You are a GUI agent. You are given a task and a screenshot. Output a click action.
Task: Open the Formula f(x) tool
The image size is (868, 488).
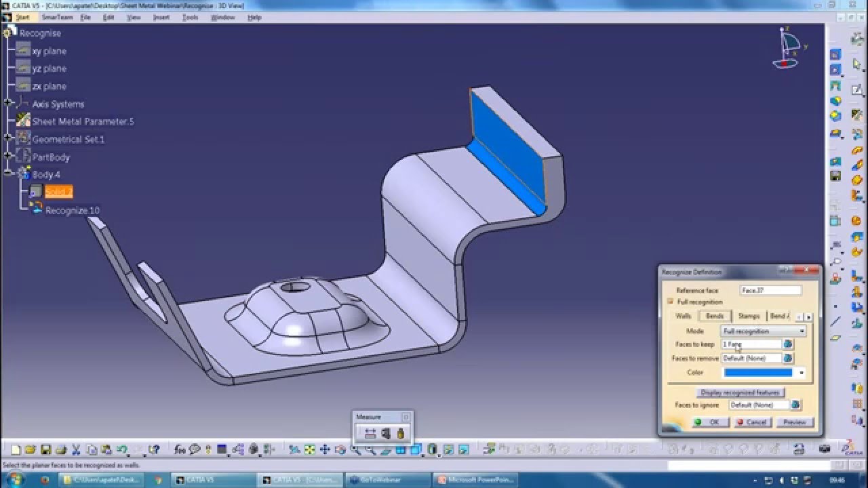(x=180, y=449)
